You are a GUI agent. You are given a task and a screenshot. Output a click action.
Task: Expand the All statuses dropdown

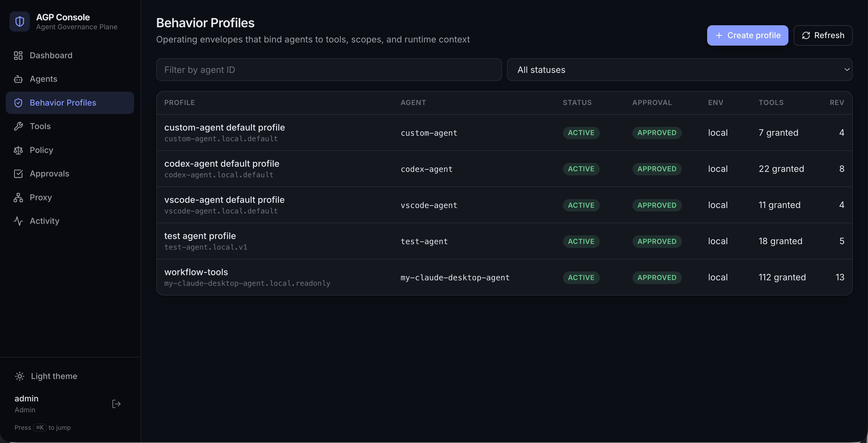click(x=680, y=70)
